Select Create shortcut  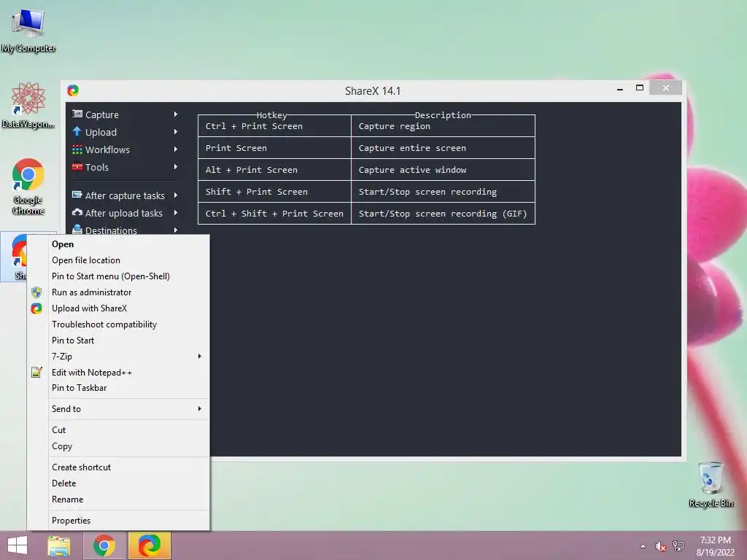tap(118, 467)
